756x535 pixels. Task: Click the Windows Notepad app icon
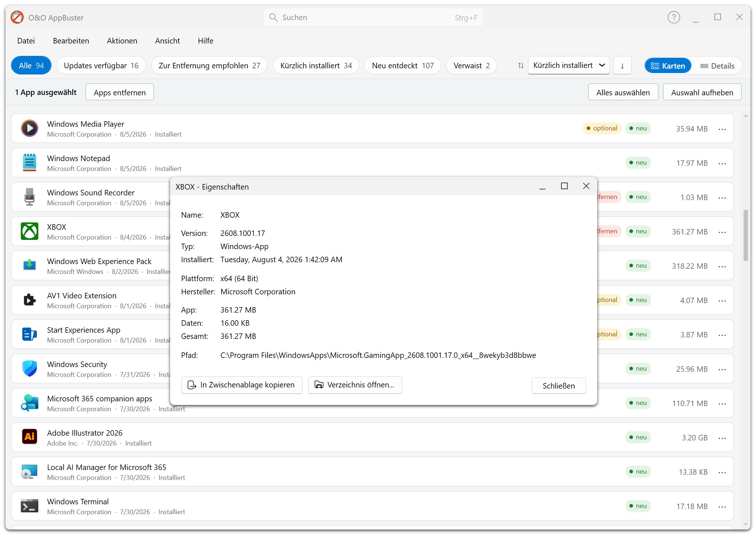[x=30, y=163]
